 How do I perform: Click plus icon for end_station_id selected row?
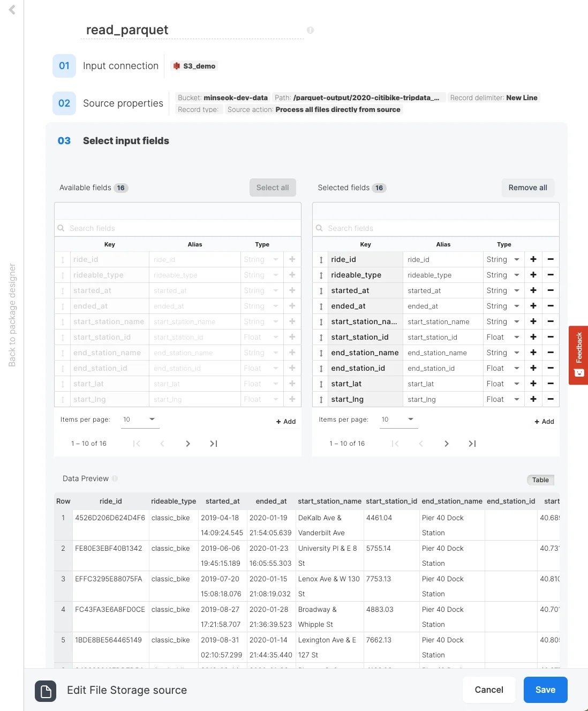tap(533, 368)
